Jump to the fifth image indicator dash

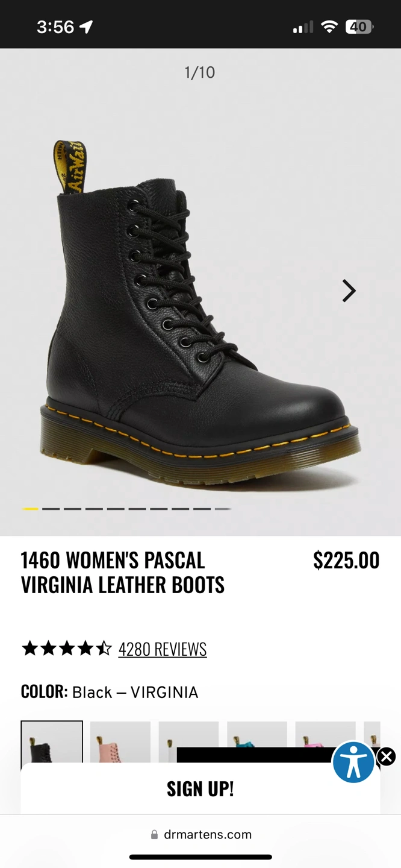[116, 509]
